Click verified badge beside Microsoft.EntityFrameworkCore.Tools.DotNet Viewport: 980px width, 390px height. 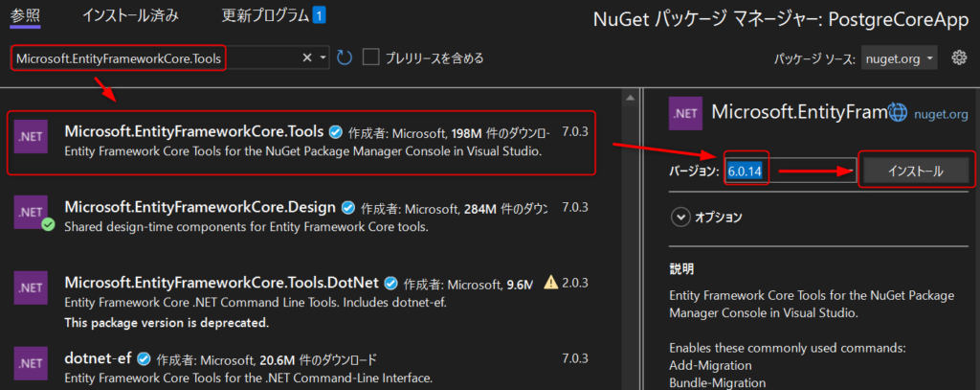pyautogui.click(x=391, y=283)
